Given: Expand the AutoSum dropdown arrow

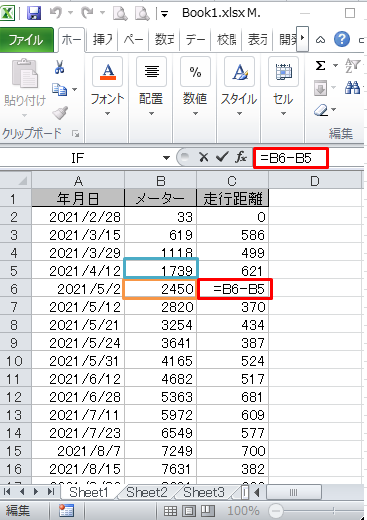Looking at the screenshot, I should pyautogui.click(x=335, y=66).
